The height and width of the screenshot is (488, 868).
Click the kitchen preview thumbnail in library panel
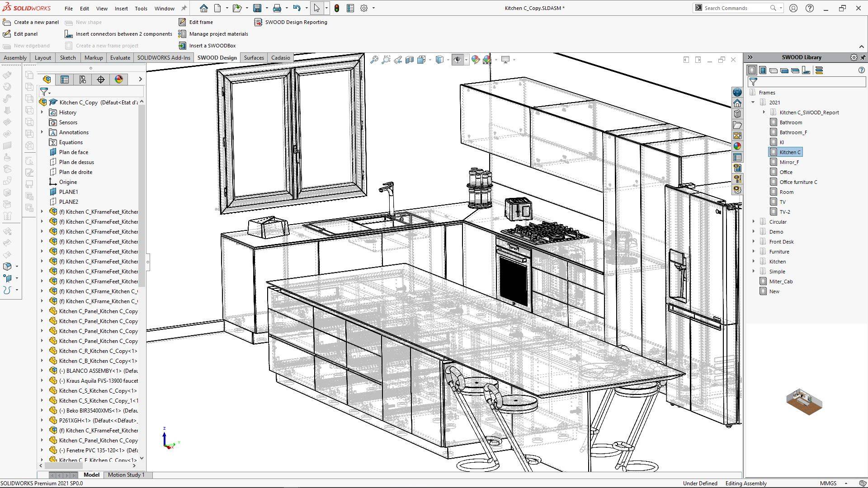804,402
